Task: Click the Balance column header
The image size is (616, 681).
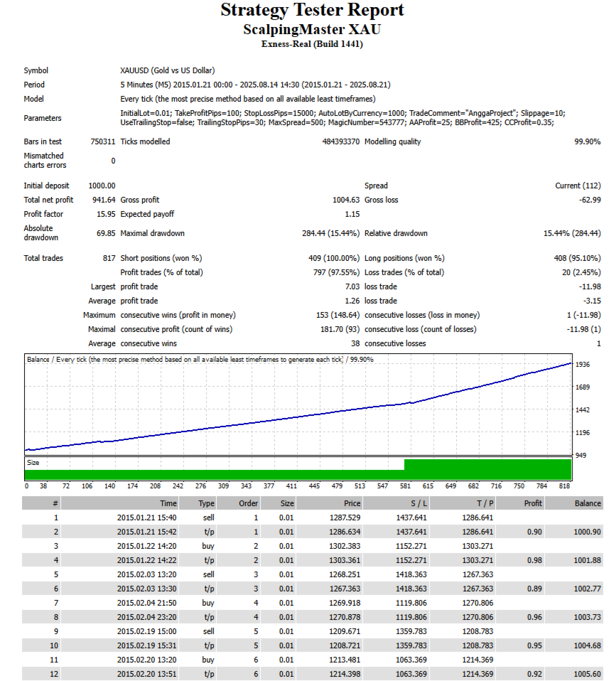Action: [x=574, y=503]
